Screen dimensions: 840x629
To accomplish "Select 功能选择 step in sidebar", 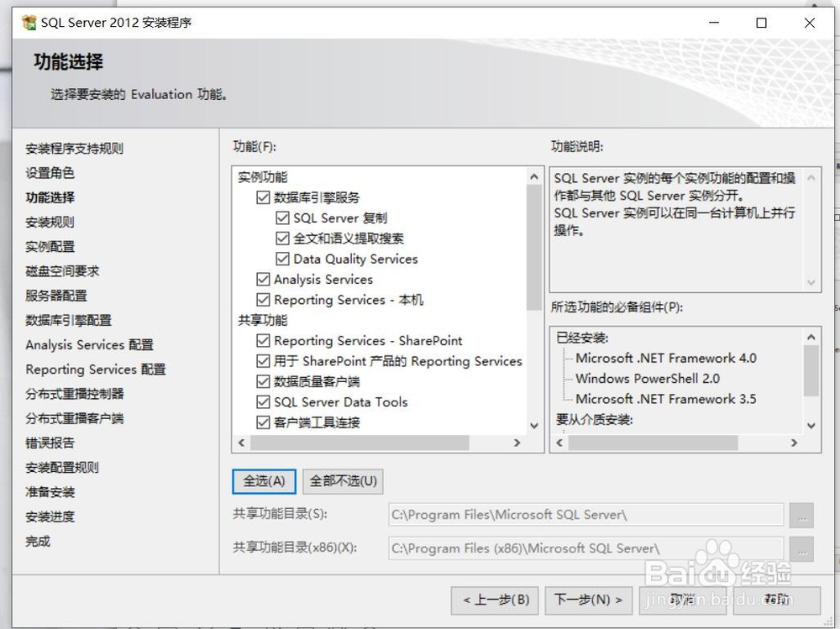I will (50, 197).
